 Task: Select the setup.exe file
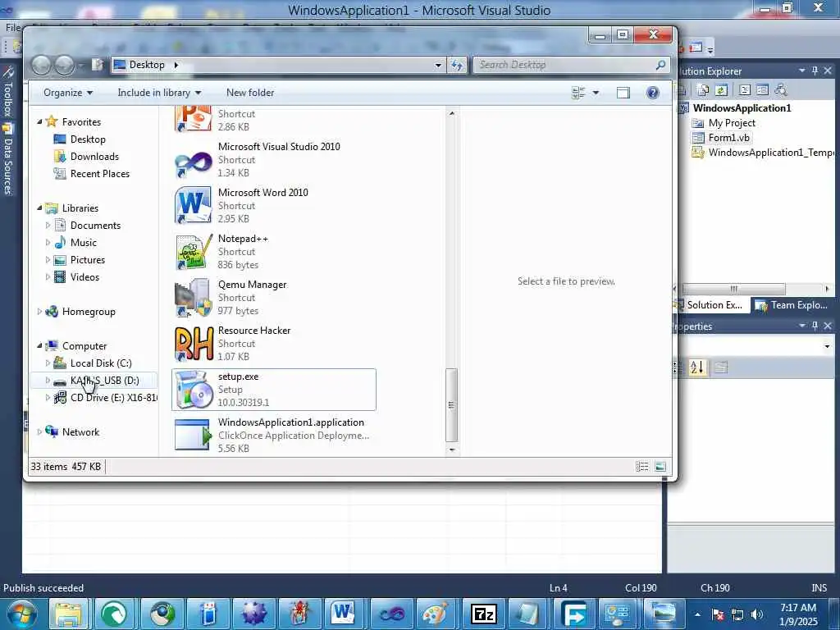point(274,390)
